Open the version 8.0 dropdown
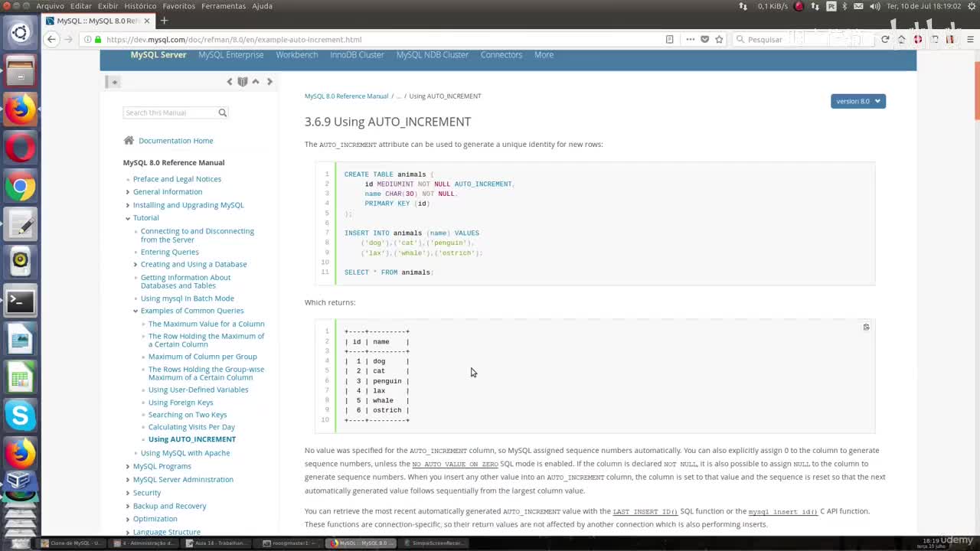 858,101
